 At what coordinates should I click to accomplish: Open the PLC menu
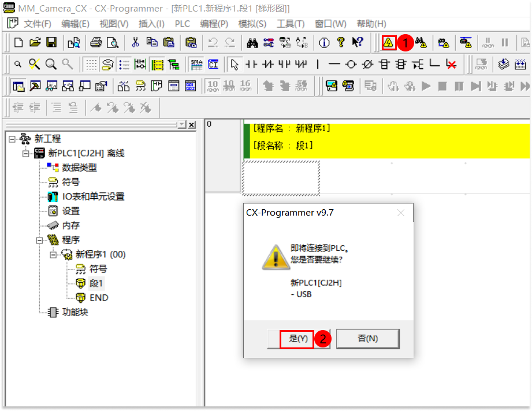pos(182,24)
